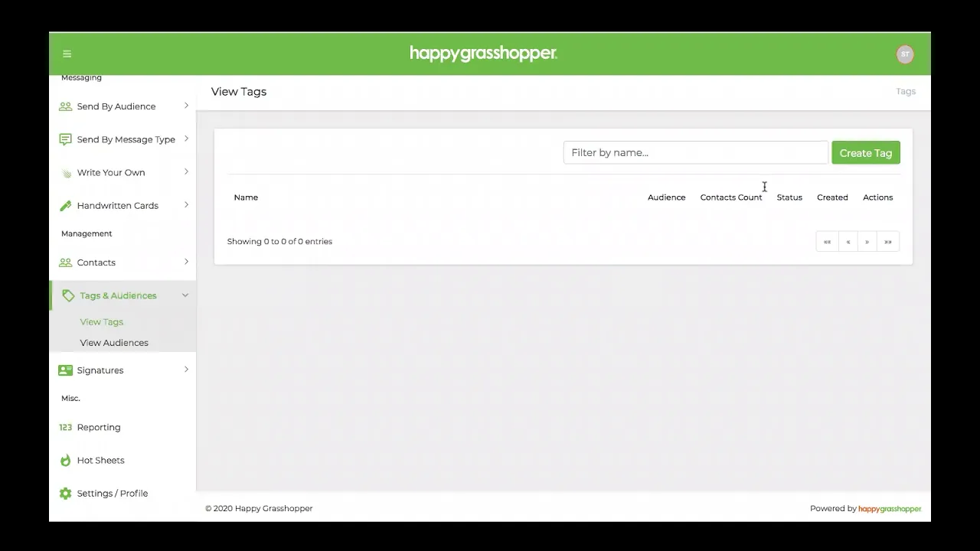Select the View Tags submenu link

102,322
